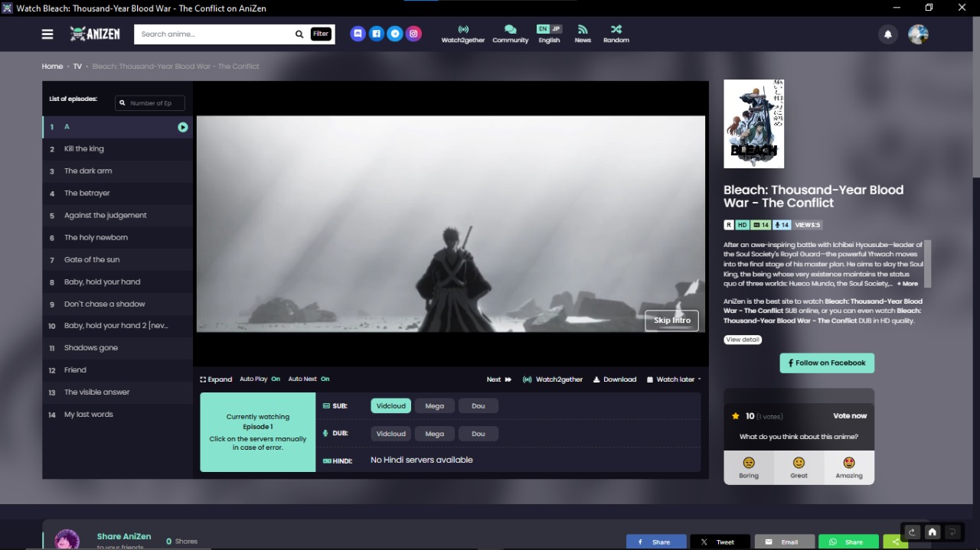Click the description text scrollbar
Viewport: 980px width, 550px height.
[x=928, y=263]
